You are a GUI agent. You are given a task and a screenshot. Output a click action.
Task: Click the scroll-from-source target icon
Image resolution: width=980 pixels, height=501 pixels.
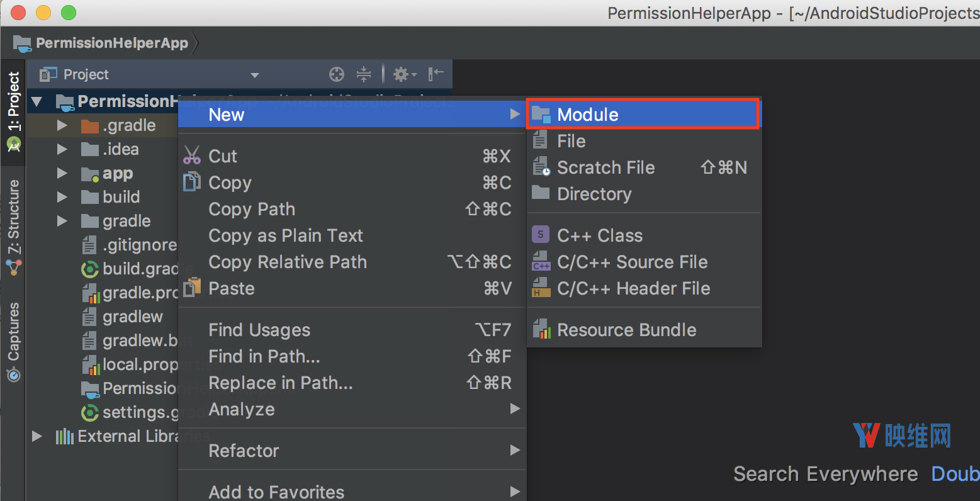coord(337,75)
